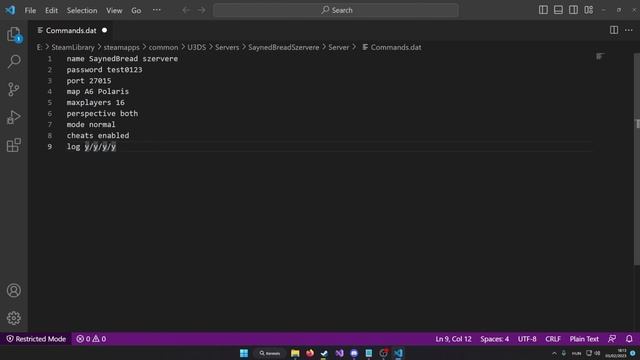Click the E: drive breadcrumb
The height and width of the screenshot is (360, 640).
[39, 47]
